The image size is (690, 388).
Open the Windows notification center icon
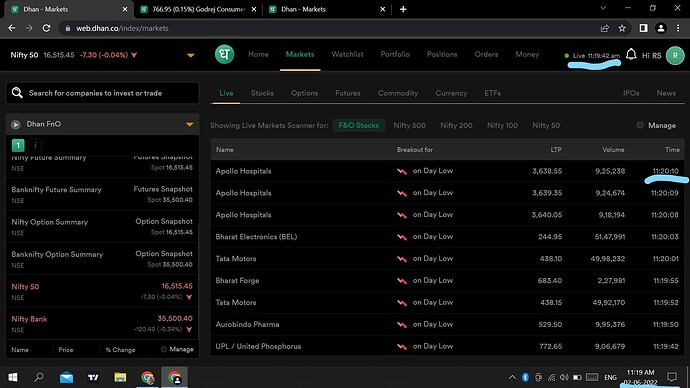[x=672, y=377]
